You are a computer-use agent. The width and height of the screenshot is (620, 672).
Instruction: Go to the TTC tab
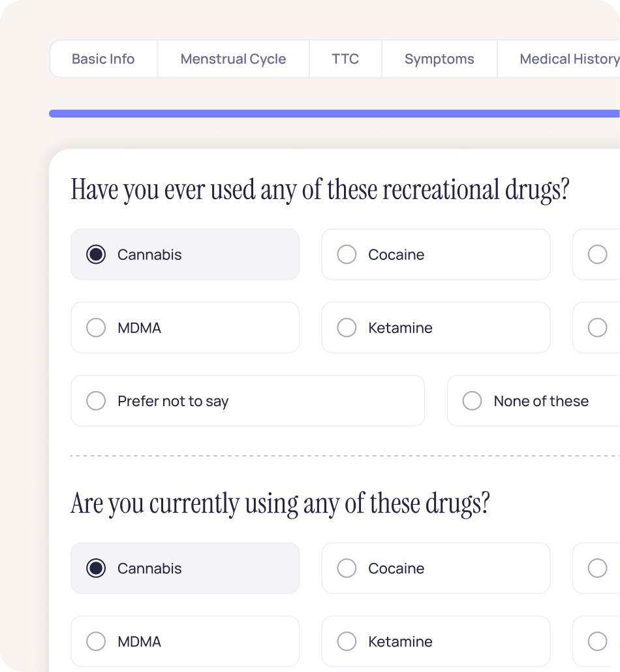[x=345, y=59]
